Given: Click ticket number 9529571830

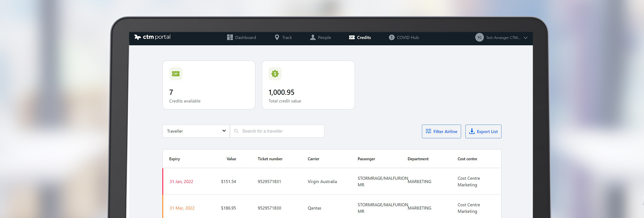Looking at the screenshot, I should pos(269,208).
